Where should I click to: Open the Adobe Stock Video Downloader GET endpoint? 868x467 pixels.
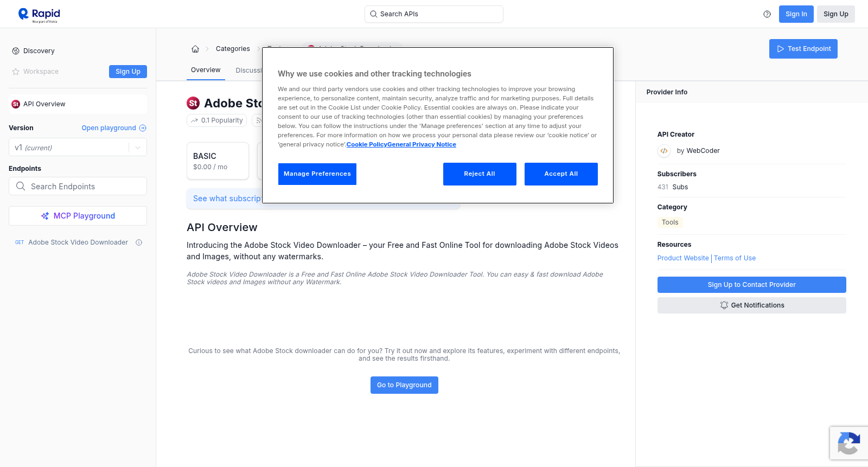78,242
